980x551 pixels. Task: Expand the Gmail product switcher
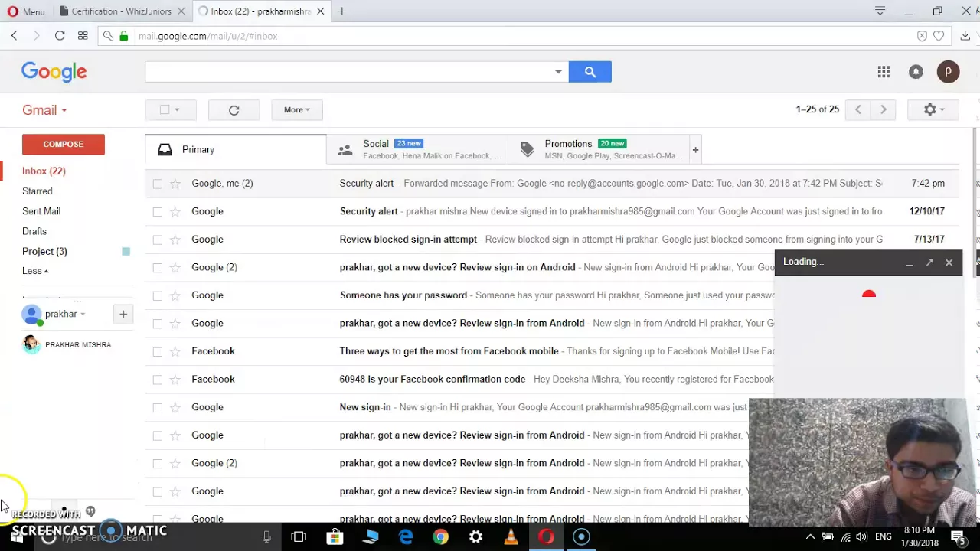click(x=44, y=110)
